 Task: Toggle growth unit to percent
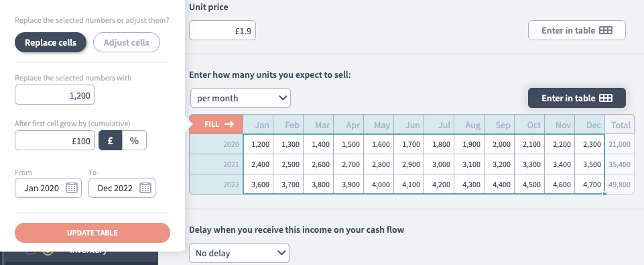(x=134, y=141)
